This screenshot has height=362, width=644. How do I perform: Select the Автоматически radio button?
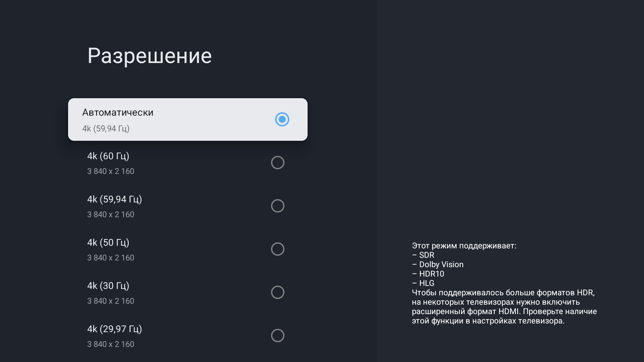click(x=282, y=119)
